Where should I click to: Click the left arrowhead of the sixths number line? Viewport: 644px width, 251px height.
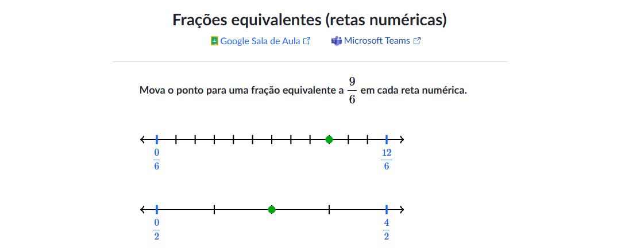pyautogui.click(x=143, y=140)
